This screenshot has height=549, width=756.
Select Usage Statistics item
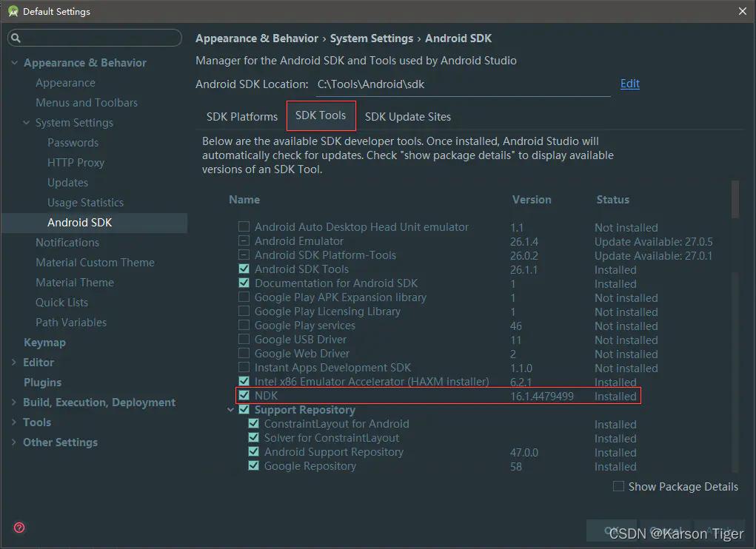coord(85,203)
